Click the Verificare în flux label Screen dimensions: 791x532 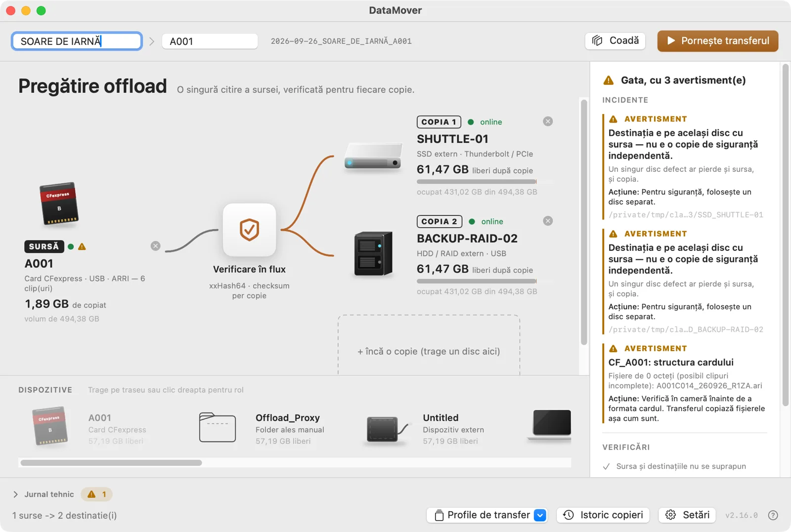[249, 269]
